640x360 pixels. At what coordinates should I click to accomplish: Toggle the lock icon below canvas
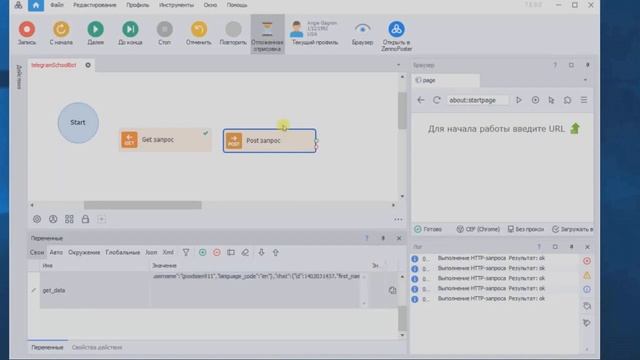click(x=85, y=219)
